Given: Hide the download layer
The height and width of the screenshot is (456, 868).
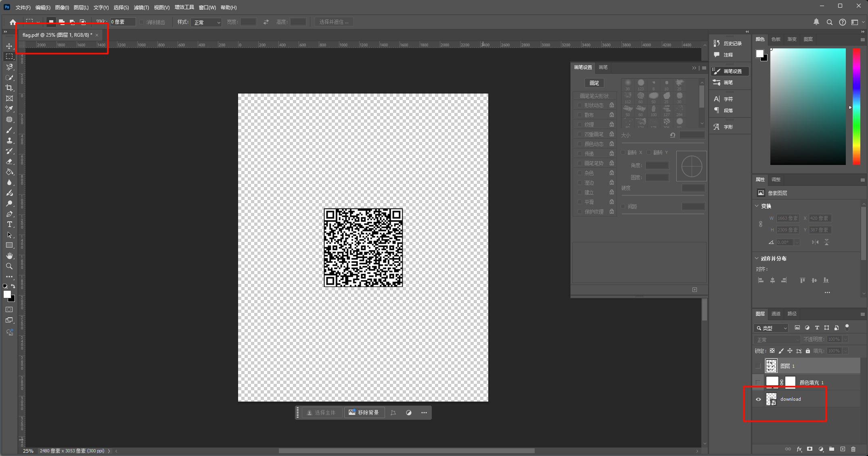Looking at the screenshot, I should (x=758, y=399).
